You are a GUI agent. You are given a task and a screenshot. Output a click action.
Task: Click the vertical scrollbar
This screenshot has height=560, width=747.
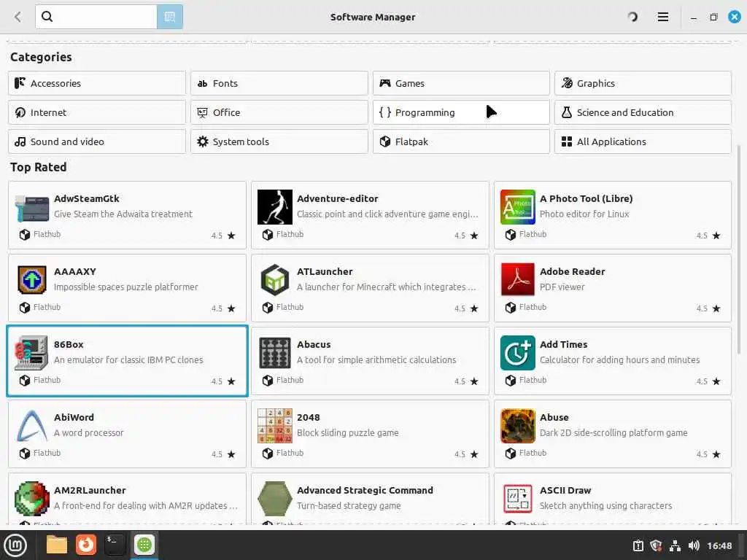pyautogui.click(x=738, y=248)
